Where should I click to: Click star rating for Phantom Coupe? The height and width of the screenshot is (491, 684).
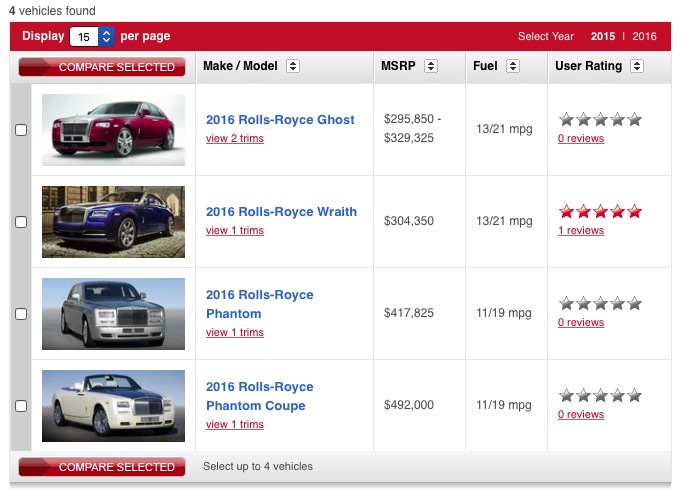[x=600, y=396]
